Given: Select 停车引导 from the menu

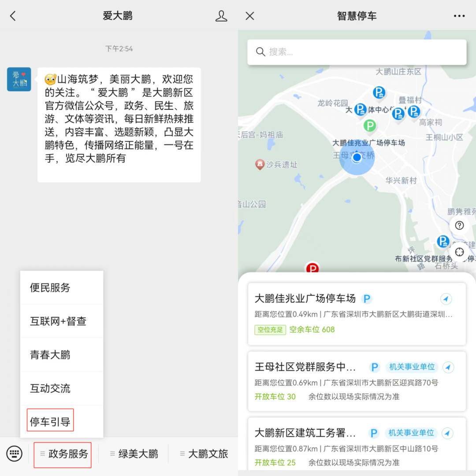Looking at the screenshot, I should (50, 421).
